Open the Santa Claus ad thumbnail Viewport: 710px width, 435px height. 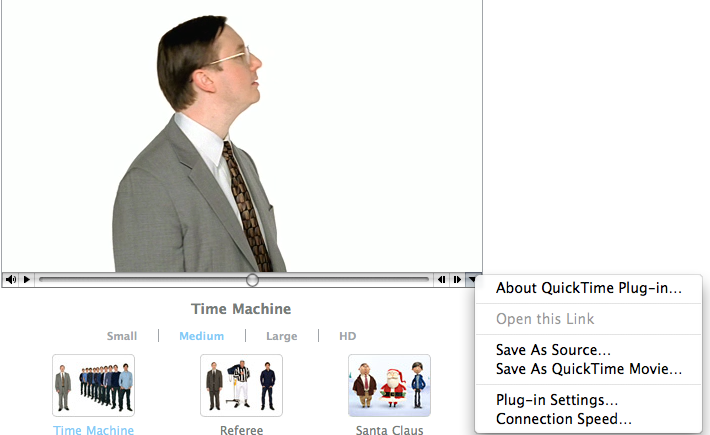pos(389,386)
